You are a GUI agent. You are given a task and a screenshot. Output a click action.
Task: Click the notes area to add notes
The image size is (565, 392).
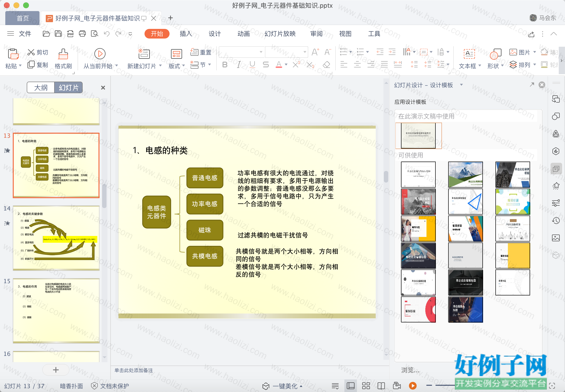tap(250, 370)
